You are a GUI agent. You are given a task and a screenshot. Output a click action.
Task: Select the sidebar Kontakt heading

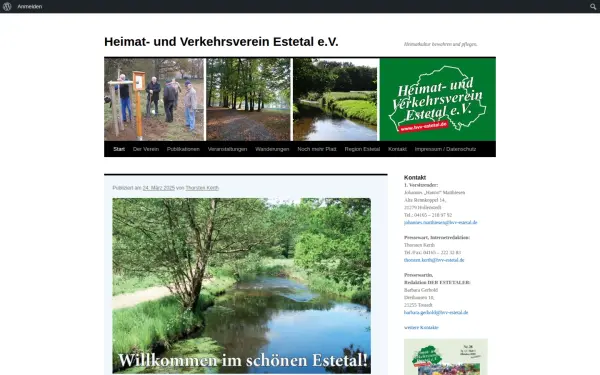click(x=415, y=178)
